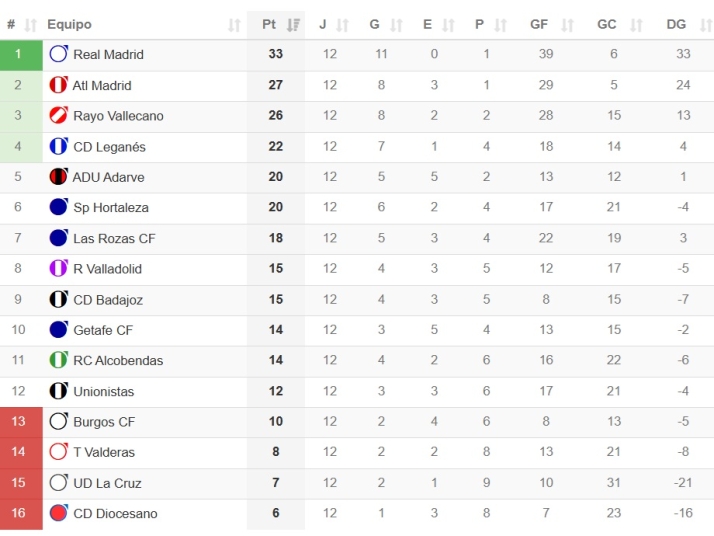714x536 pixels.
Task: Click the Rayo Vallecano crest icon
Action: click(58, 116)
